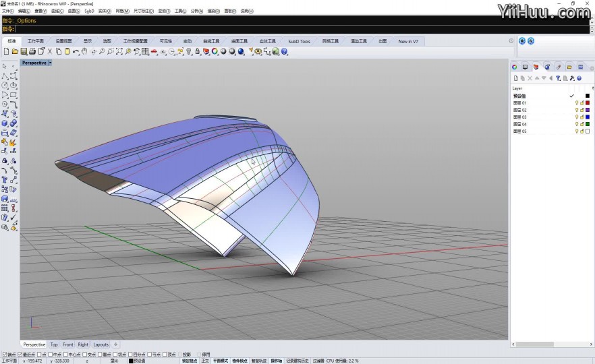The width and height of the screenshot is (595, 364).
Task: Switch to the New in V7 toolbar tab
Action: click(408, 41)
